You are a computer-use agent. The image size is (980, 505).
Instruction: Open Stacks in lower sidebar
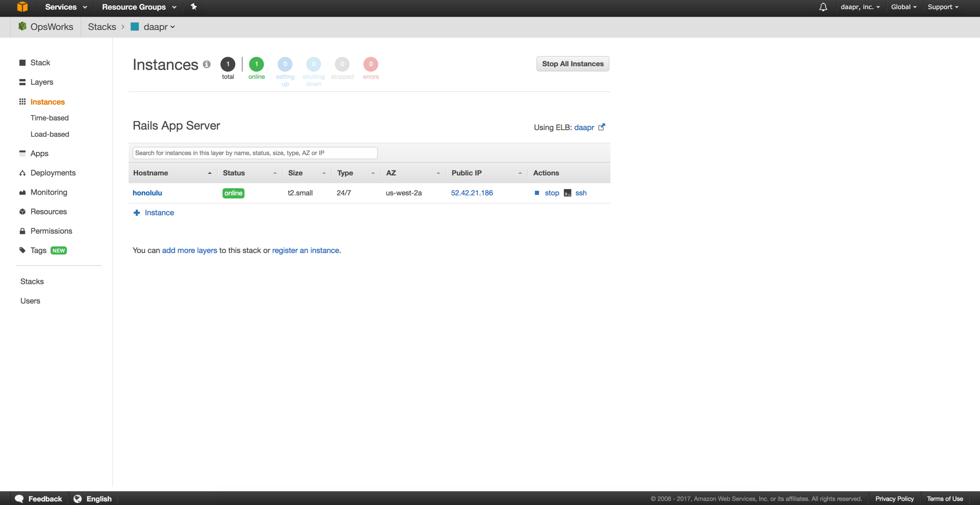32,281
